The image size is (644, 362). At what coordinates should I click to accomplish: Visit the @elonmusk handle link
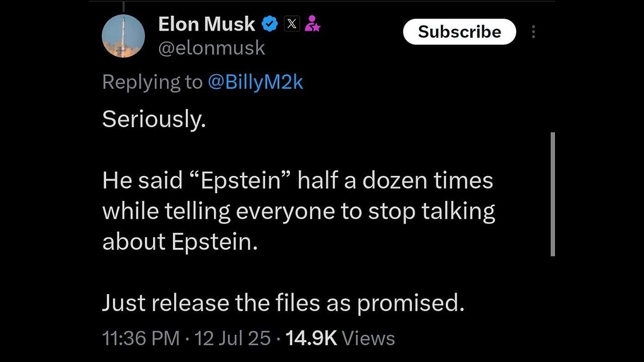click(211, 48)
